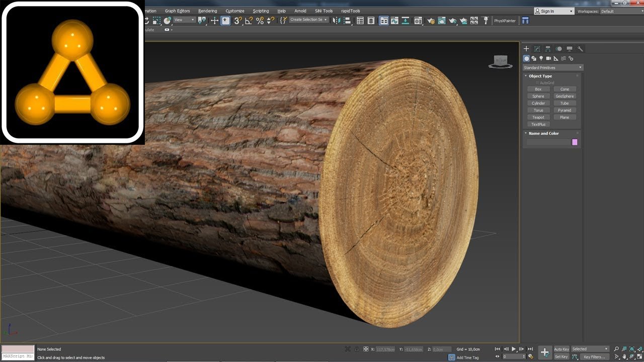The image size is (644, 362).
Task: Click the Render Production teapot icon
Action: pyautogui.click(x=452, y=21)
